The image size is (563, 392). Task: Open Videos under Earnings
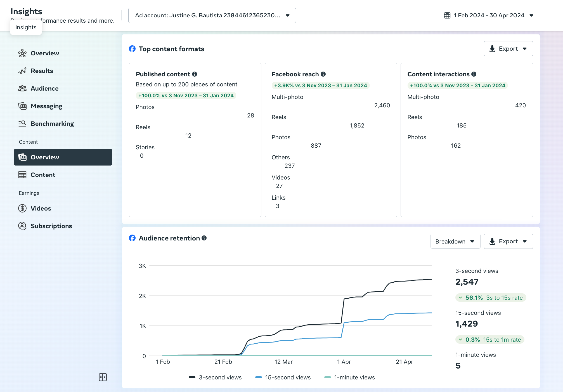[x=41, y=208]
